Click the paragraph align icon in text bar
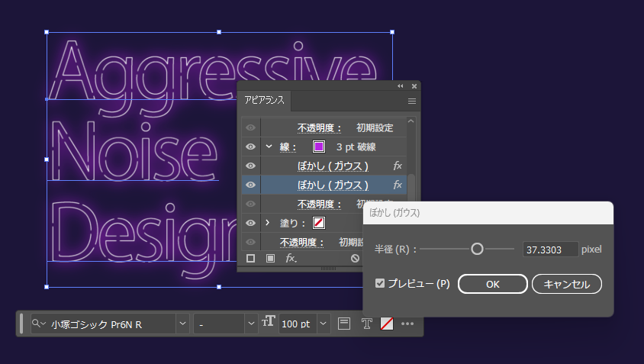The image size is (644, 364). [345, 324]
